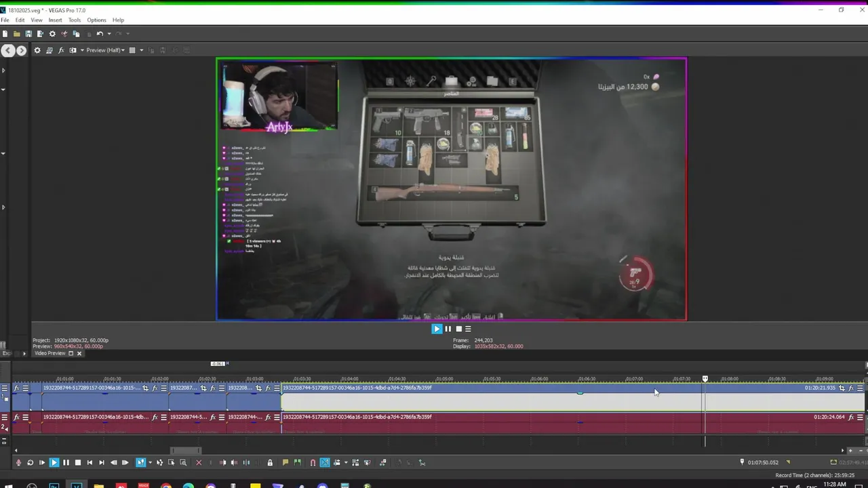868x488 pixels.
Task: Toggle preview on external monitor icon
Action: (50, 50)
